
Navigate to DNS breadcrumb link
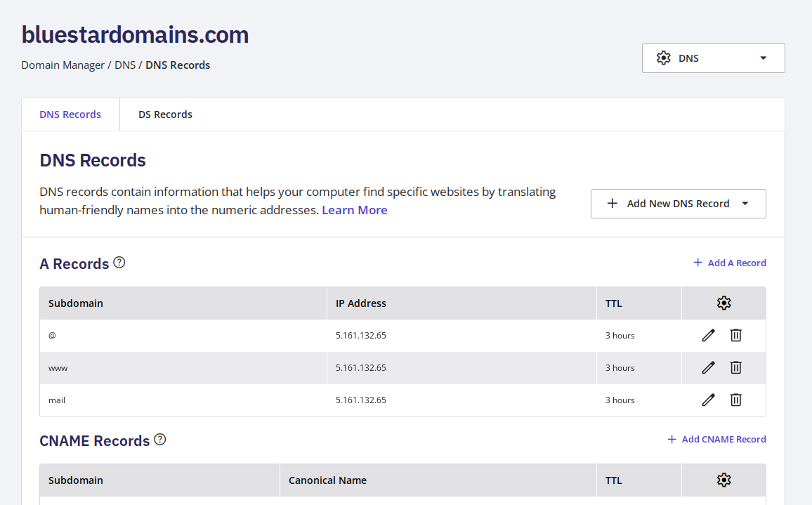[125, 65]
